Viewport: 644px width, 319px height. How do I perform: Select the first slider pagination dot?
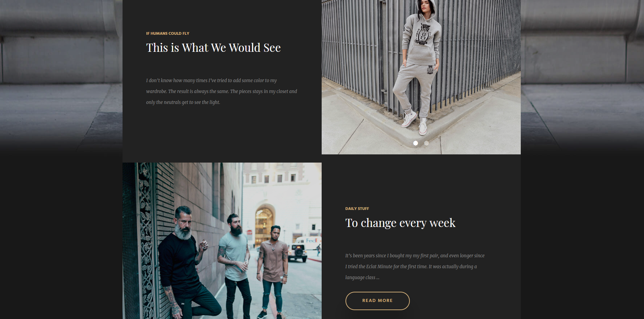click(416, 143)
